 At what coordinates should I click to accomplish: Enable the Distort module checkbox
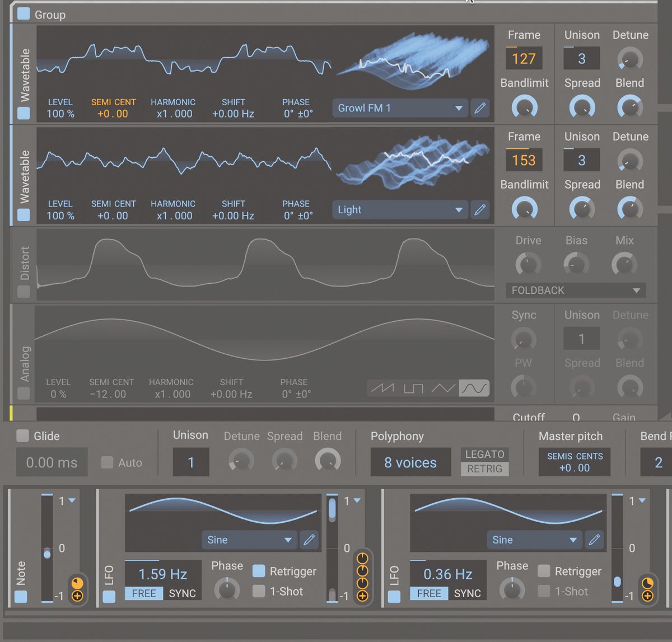point(23,292)
